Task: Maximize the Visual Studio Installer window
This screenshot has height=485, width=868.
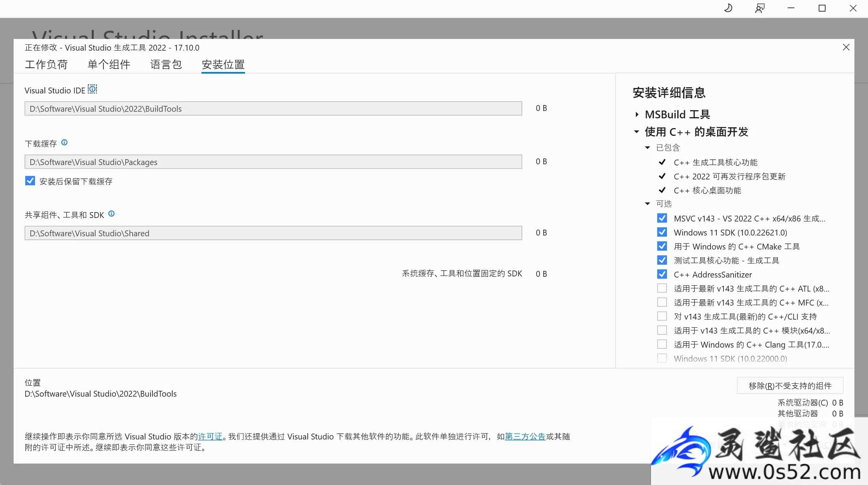Action: 822,8
